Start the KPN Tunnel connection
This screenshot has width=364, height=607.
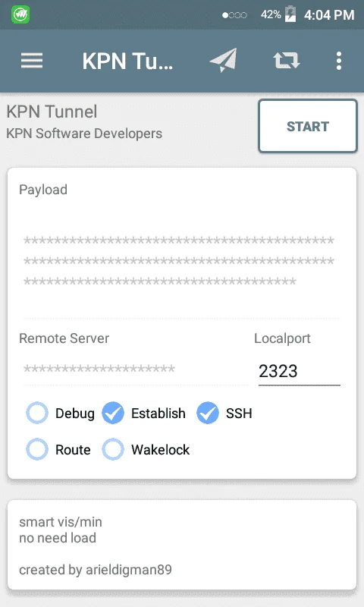pyautogui.click(x=308, y=126)
